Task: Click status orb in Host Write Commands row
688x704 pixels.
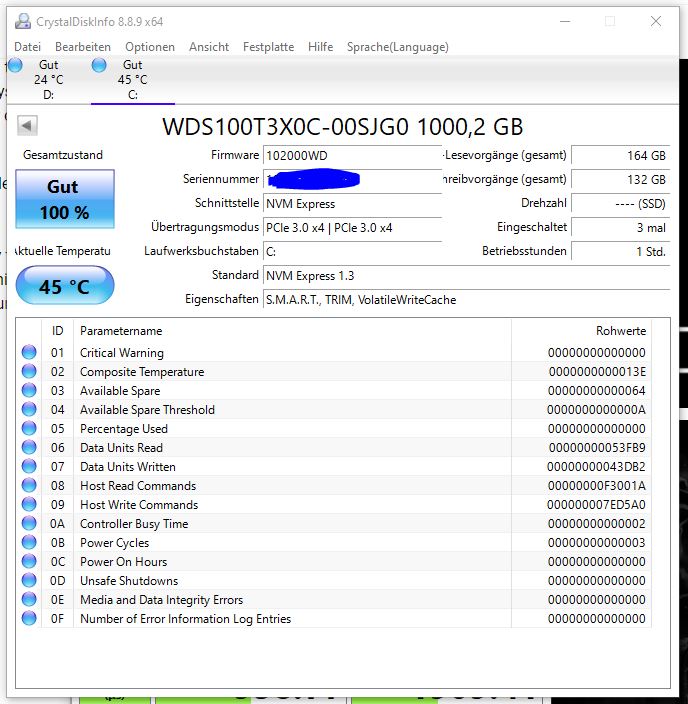Action: (29, 504)
